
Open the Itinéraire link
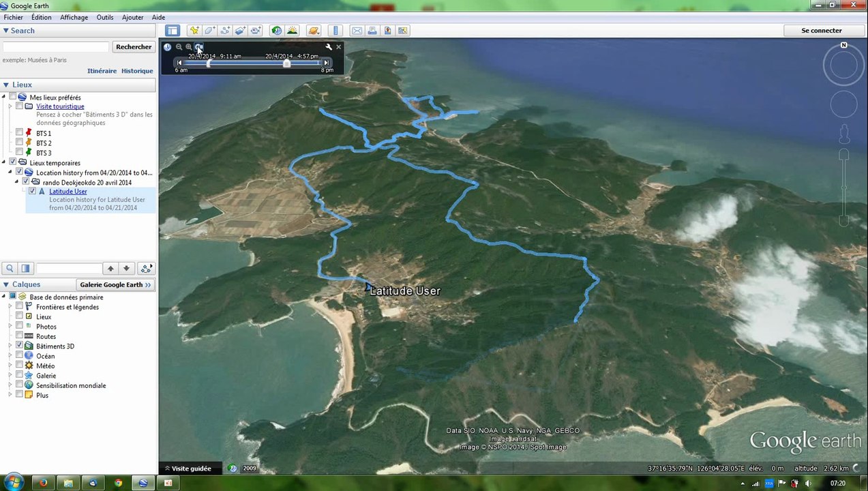102,71
